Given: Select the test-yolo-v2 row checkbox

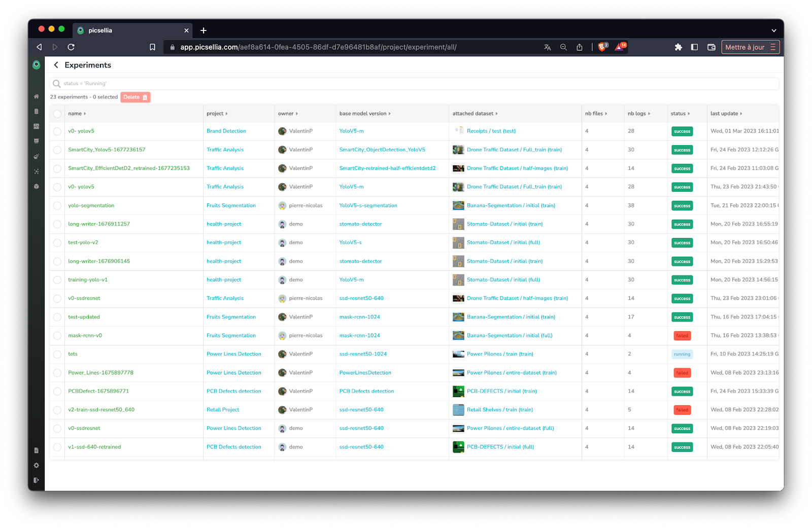Looking at the screenshot, I should [57, 243].
